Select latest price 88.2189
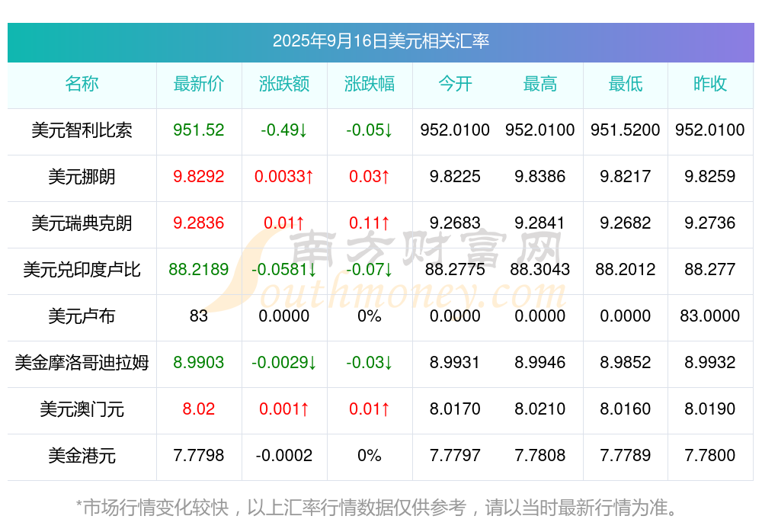This screenshot has width=762, height=532. (199, 269)
